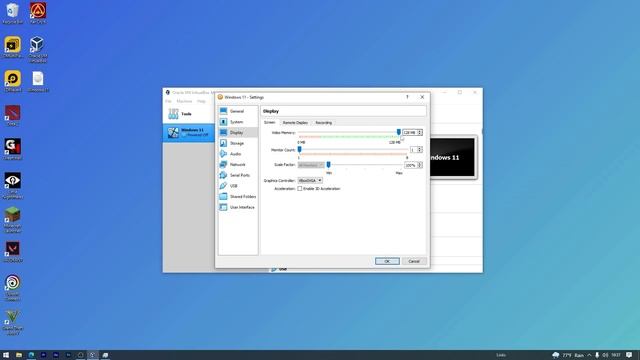Click the Scale Factor percentage spinbox arrows
The image size is (640, 360).
[420, 165]
